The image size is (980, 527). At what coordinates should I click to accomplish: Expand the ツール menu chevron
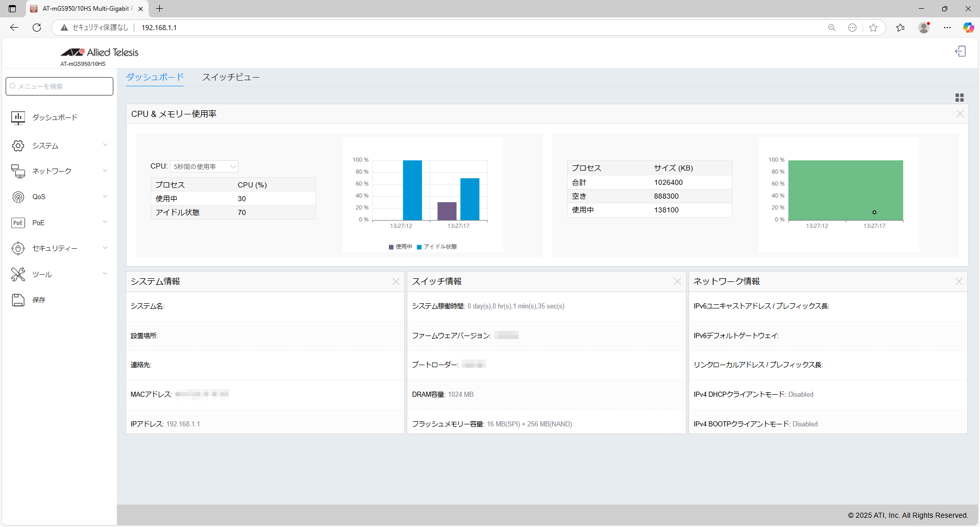click(105, 274)
